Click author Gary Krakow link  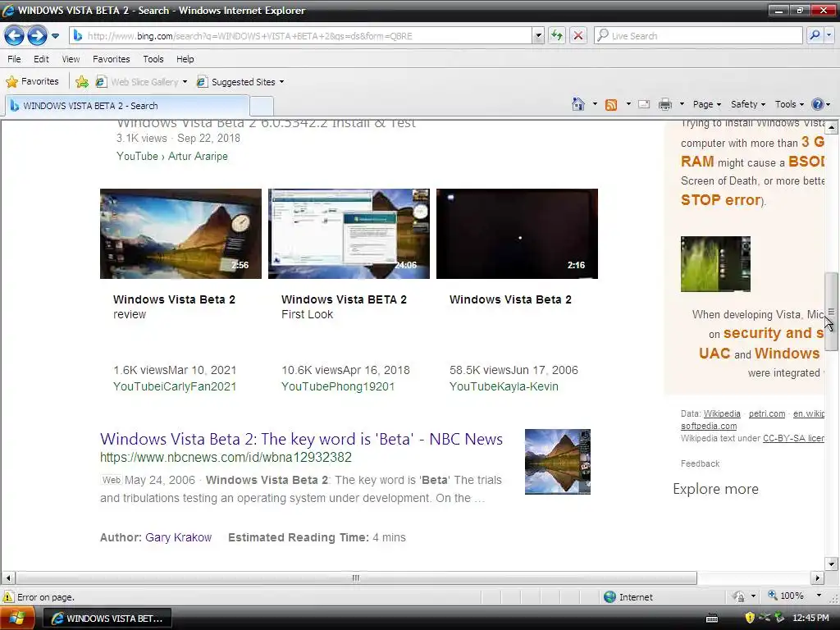tap(178, 537)
